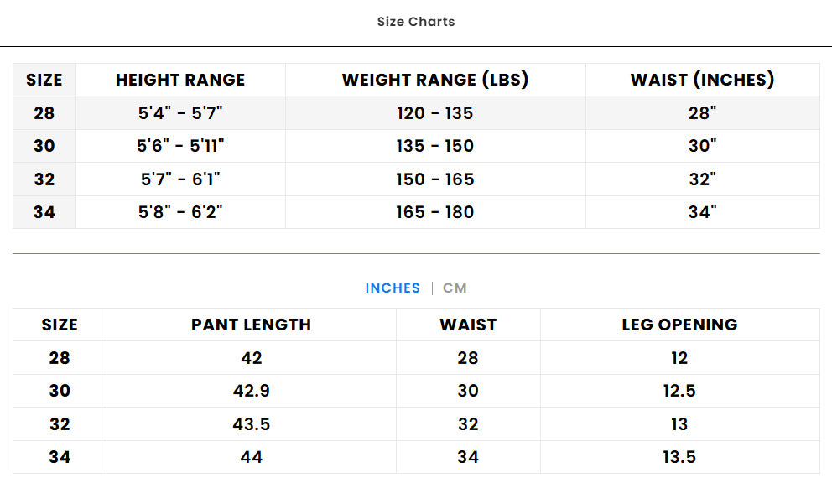Image resolution: width=832 pixels, height=504 pixels.
Task: Click the 34" waist value cell
Action: pyautogui.click(x=702, y=212)
